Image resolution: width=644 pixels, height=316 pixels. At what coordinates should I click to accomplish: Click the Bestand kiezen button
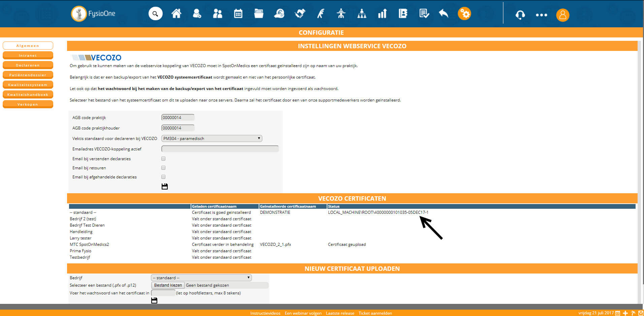167,285
